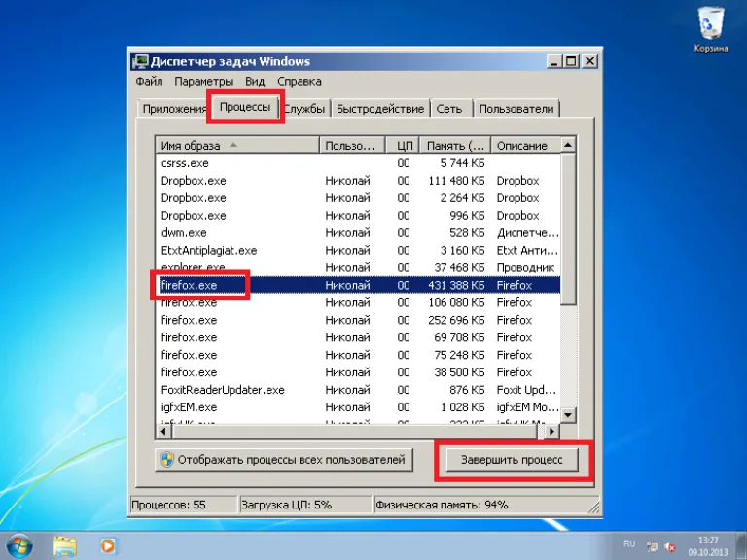Click Физическая память: 94% status entry
Image resolution: width=747 pixels, height=560 pixels.
click(x=486, y=505)
